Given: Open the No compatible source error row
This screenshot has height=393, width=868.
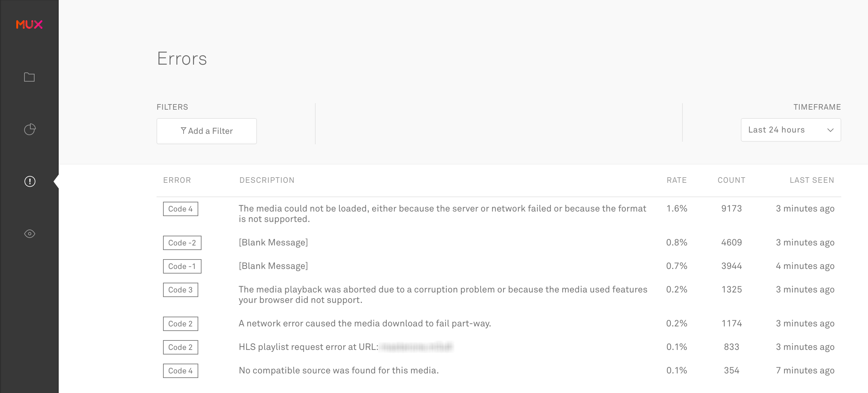Looking at the screenshot, I should pyautogui.click(x=339, y=370).
